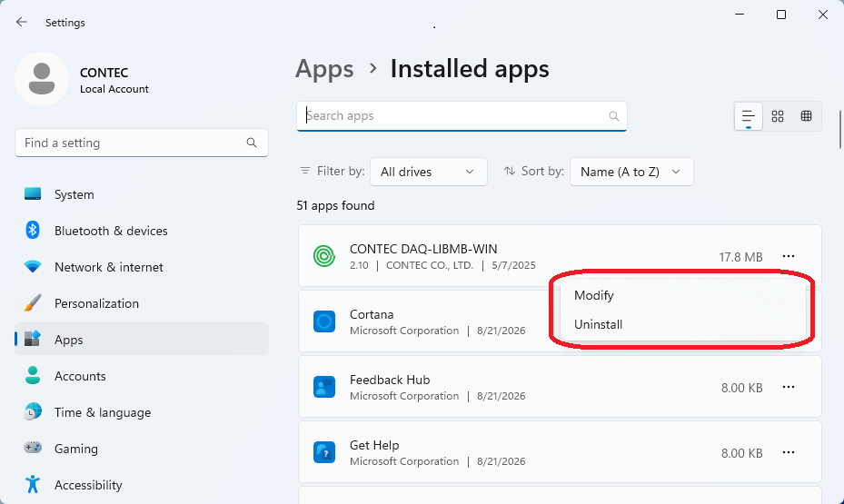Go back using the Settings back arrow
844x504 pixels.
point(22,22)
